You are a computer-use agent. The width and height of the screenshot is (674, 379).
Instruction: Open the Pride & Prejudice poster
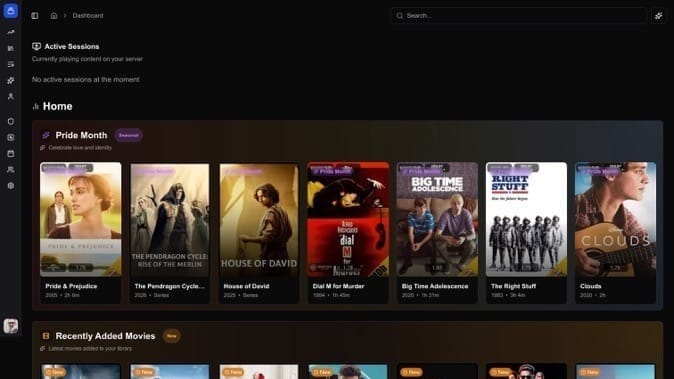point(81,219)
